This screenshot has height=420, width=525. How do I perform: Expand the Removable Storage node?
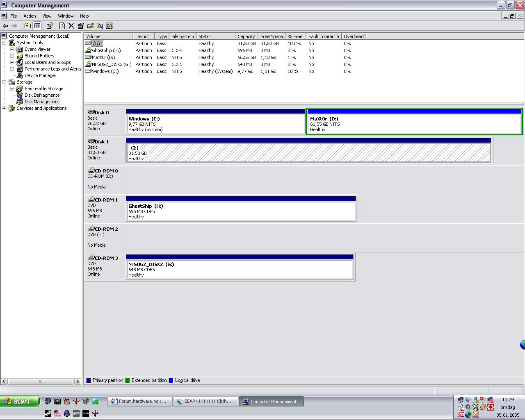pos(12,89)
